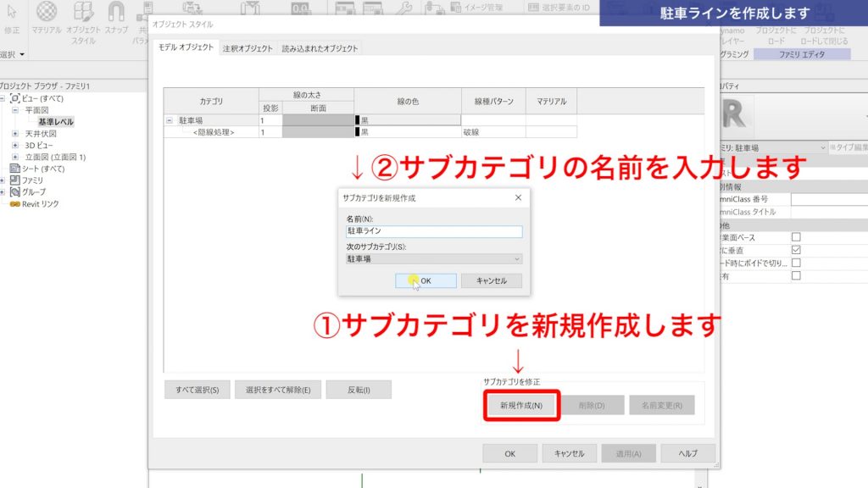The height and width of the screenshot is (488, 868).
Task: Expand the 天井伏図 node in the project browser
Action: [15, 134]
